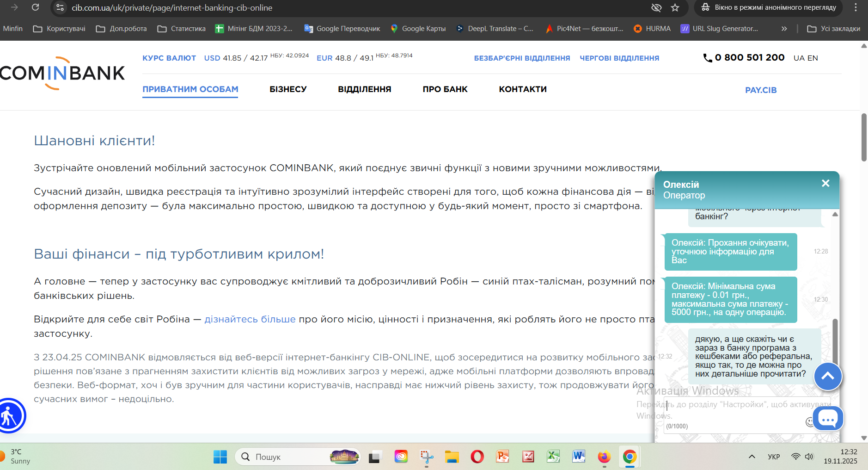This screenshot has width=868, height=470.
Task: Open PAY.CIB link
Action: point(761,90)
